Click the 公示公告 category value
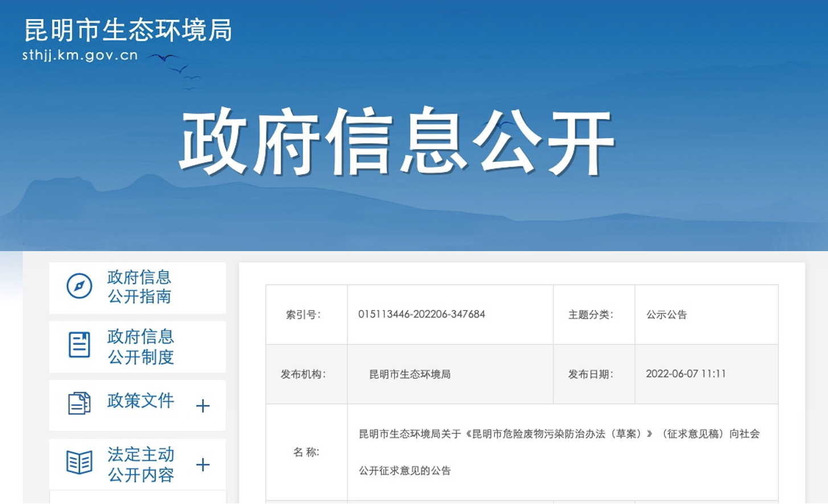Viewport: 828px width, 504px height. point(666,314)
